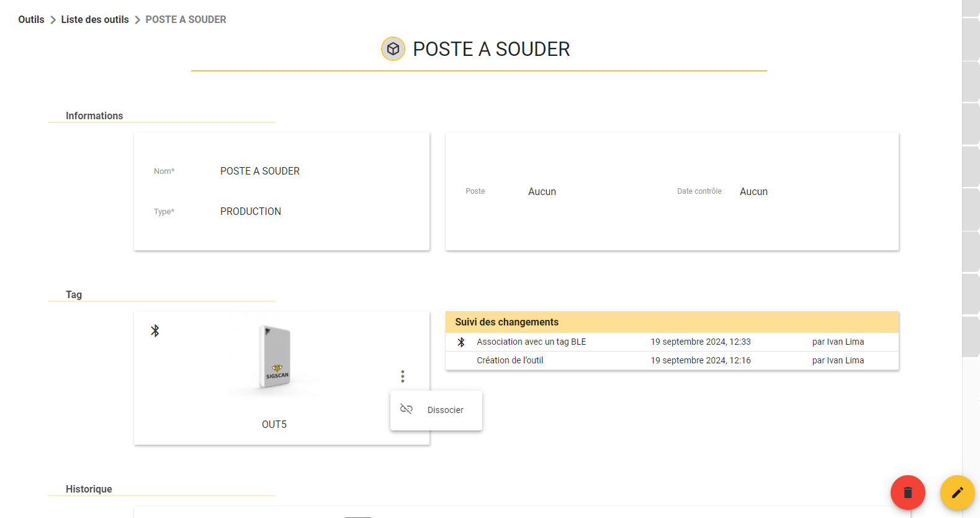Click the 'Nom*' field label
The width and height of the screenshot is (980, 518).
[164, 171]
